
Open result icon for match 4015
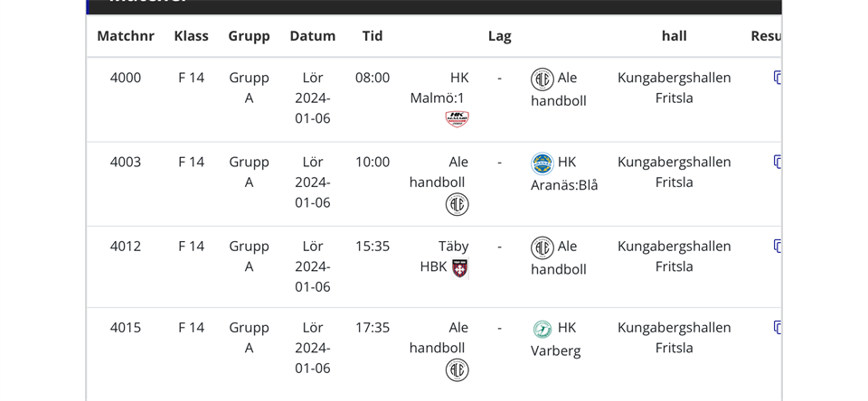tap(777, 327)
